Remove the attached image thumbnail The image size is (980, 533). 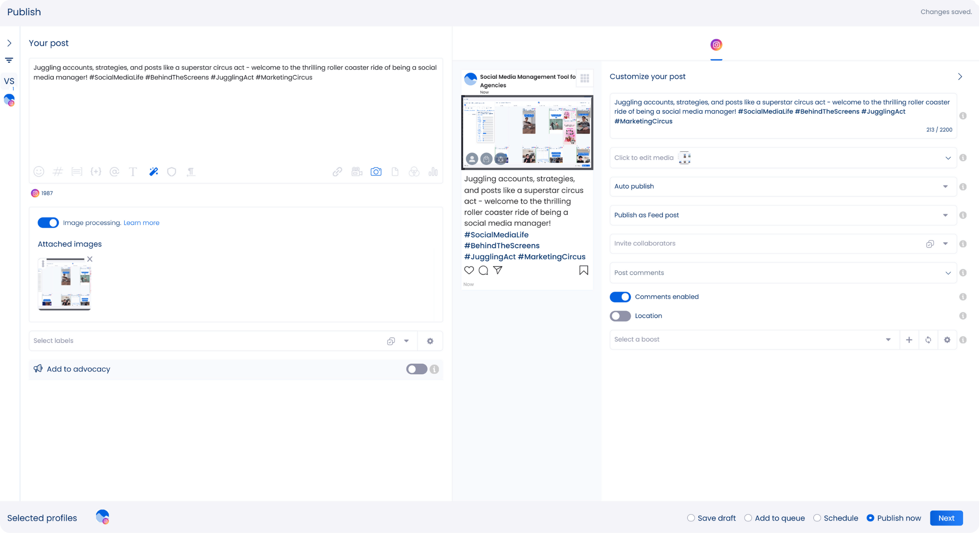[x=90, y=259]
